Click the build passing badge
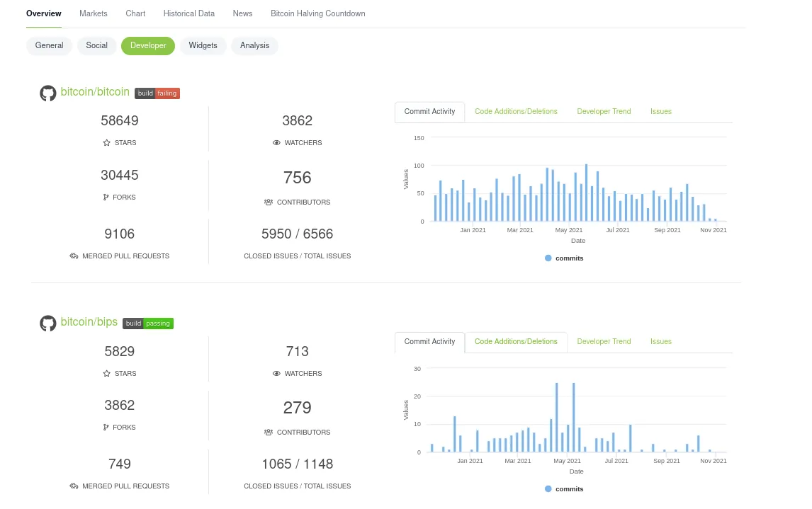The image size is (812, 509). click(x=148, y=324)
